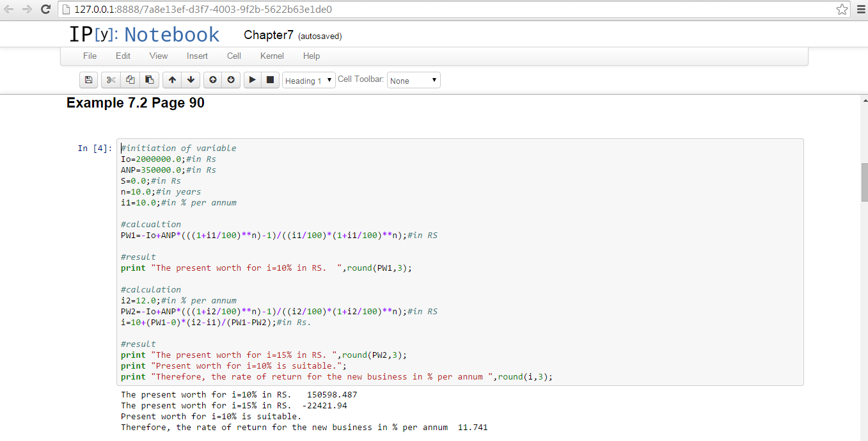This screenshot has height=441, width=868.
Task: Move the selected cell up
Action: [171, 80]
